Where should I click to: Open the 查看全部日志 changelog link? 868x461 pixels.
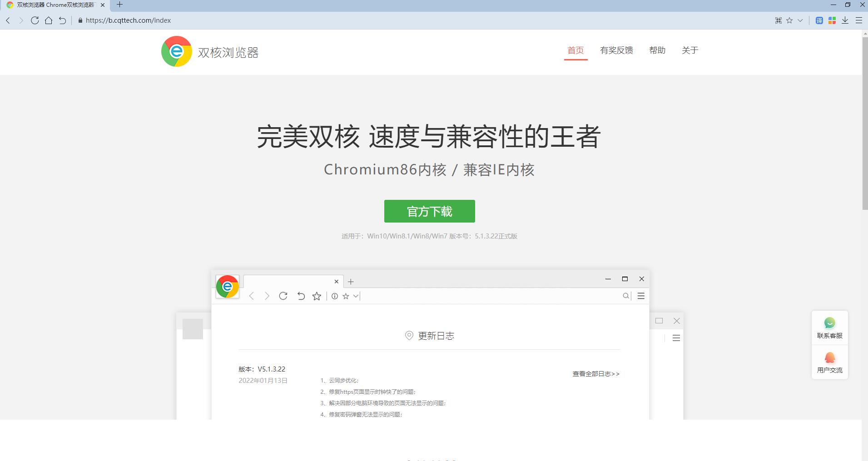point(596,374)
